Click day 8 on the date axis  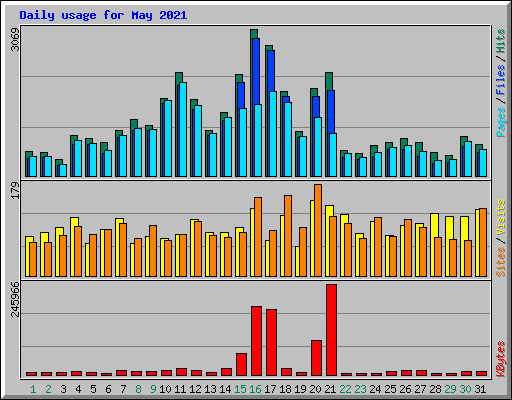(x=138, y=389)
